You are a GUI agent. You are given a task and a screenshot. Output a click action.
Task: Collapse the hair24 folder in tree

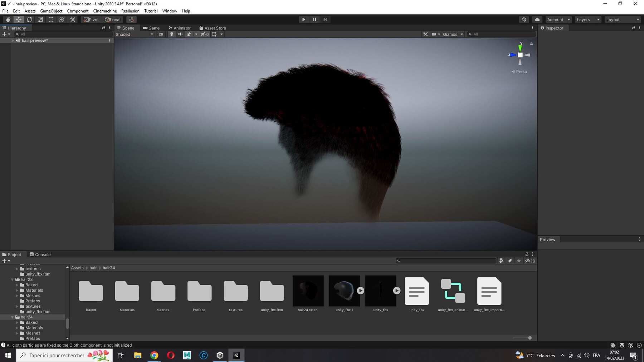tap(13, 317)
